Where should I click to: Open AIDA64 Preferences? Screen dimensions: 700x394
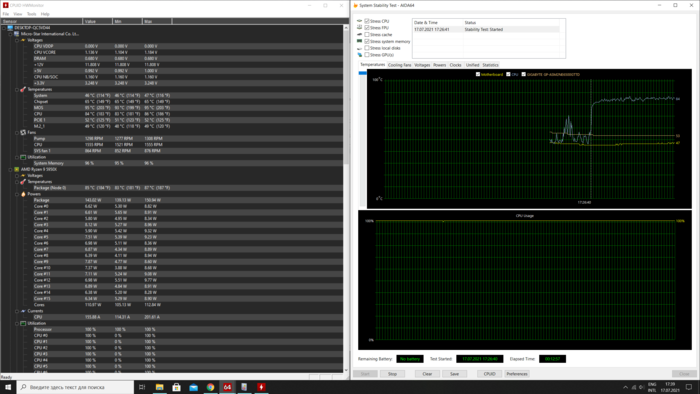pyautogui.click(x=517, y=374)
